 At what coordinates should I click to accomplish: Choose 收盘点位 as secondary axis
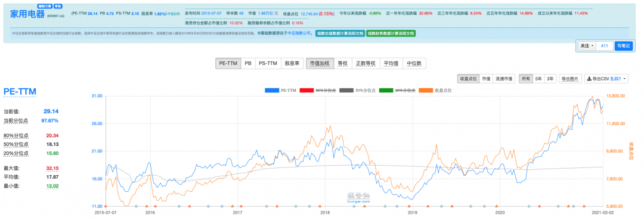[468, 79]
